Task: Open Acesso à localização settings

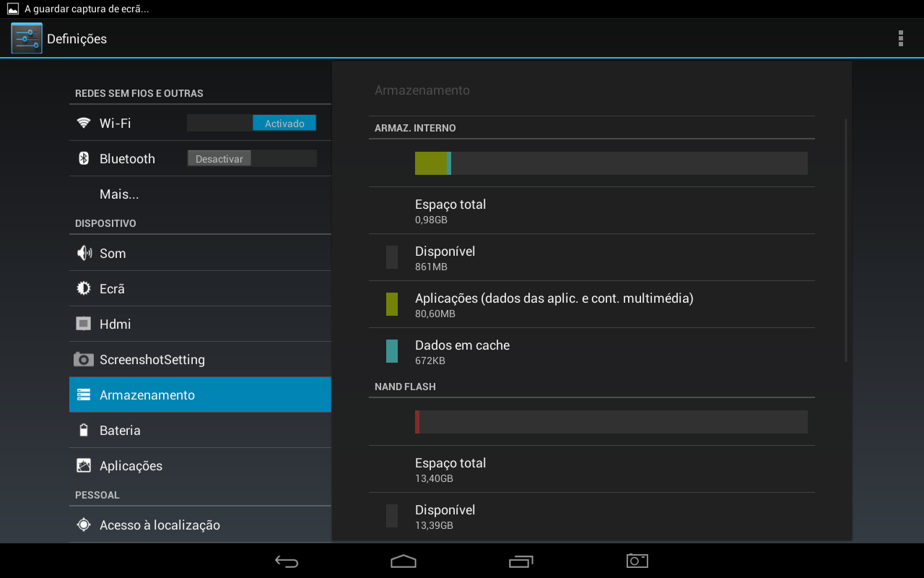Action: (x=200, y=525)
